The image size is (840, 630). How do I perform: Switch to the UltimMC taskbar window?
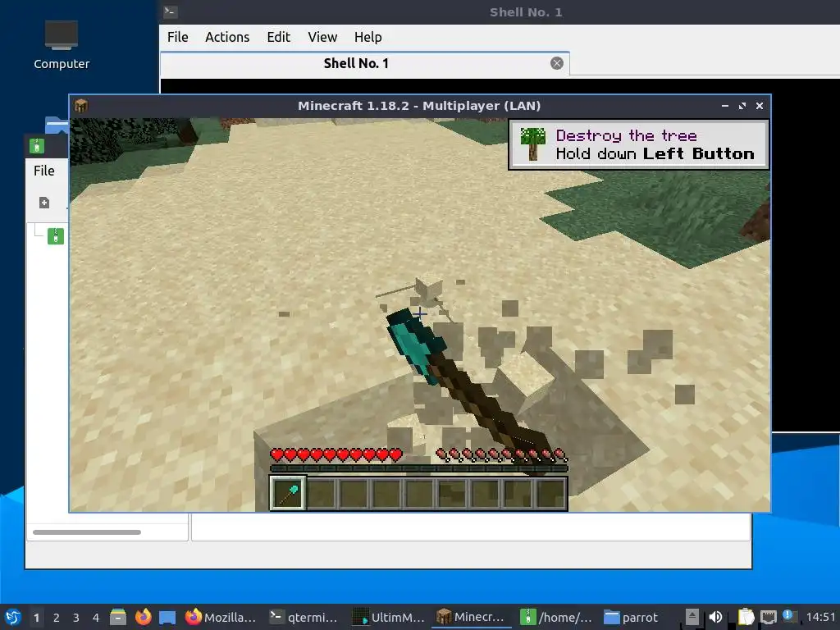click(x=388, y=617)
